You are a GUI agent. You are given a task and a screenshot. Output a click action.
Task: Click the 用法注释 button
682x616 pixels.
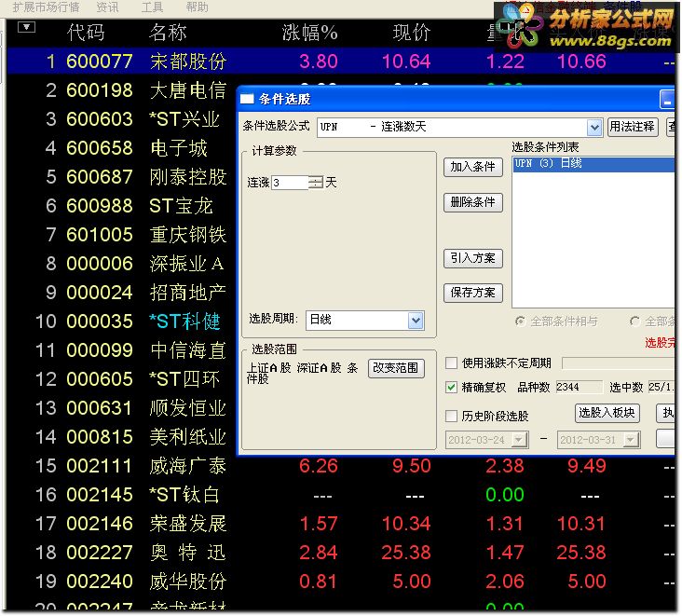[632, 127]
